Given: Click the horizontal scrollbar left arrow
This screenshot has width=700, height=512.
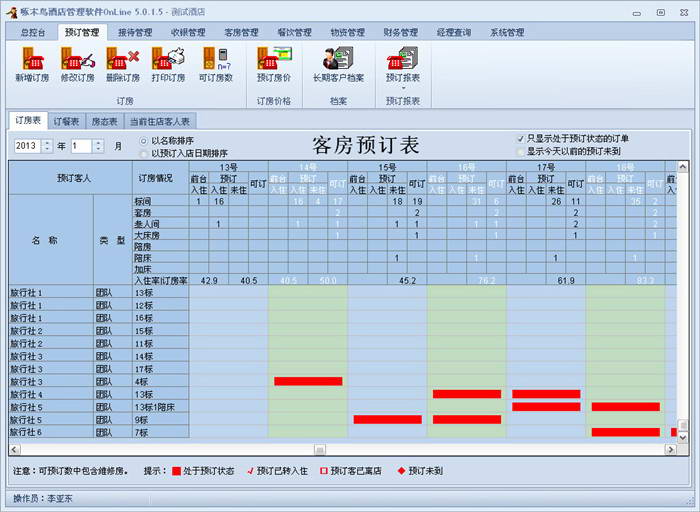Looking at the screenshot, I should [x=14, y=450].
